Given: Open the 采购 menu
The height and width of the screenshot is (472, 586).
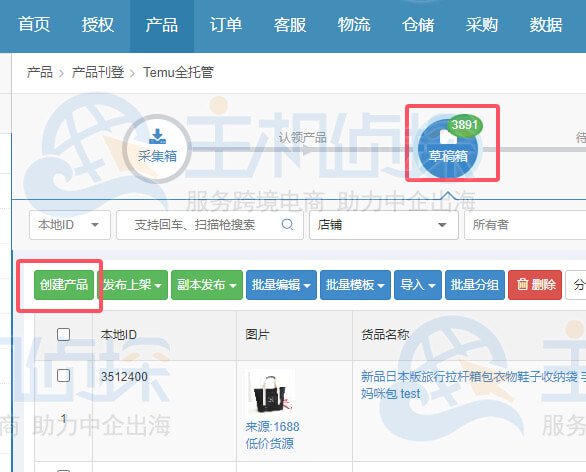Looking at the screenshot, I should point(482,25).
